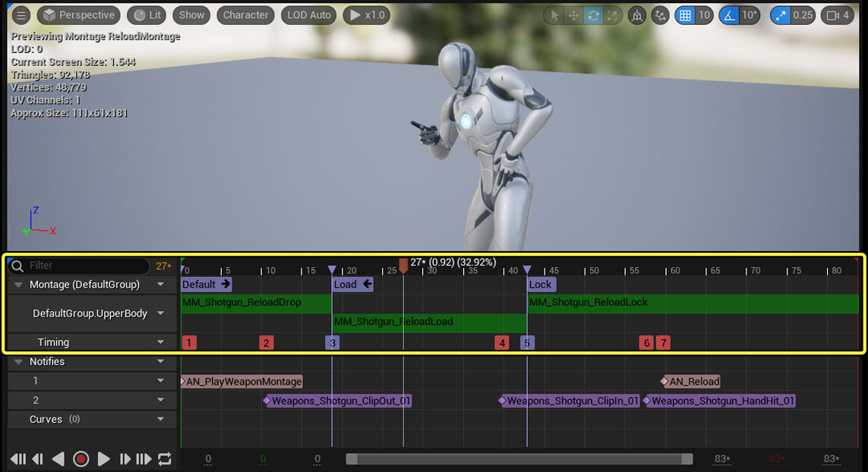
Task: Open the viewport hamburger menu
Action: coord(21,15)
